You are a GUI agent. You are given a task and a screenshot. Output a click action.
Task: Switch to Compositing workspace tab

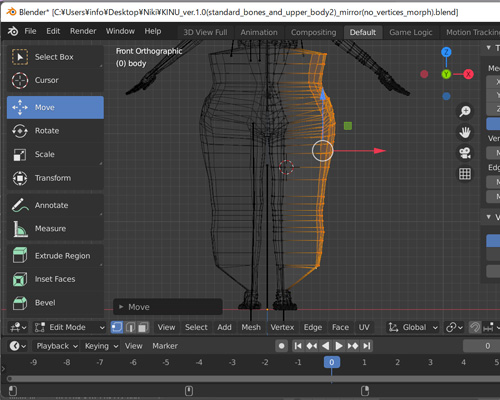point(313,32)
